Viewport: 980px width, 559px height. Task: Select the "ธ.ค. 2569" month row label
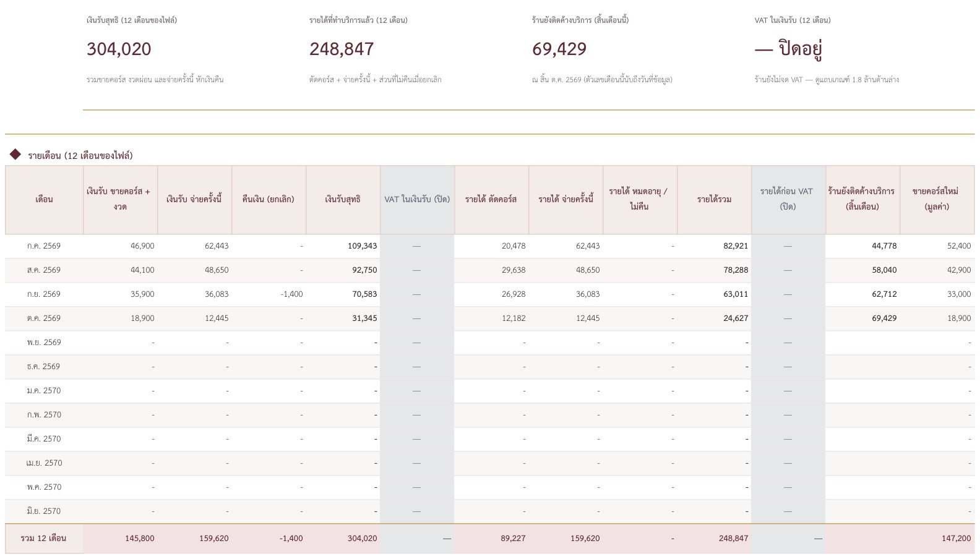point(44,367)
